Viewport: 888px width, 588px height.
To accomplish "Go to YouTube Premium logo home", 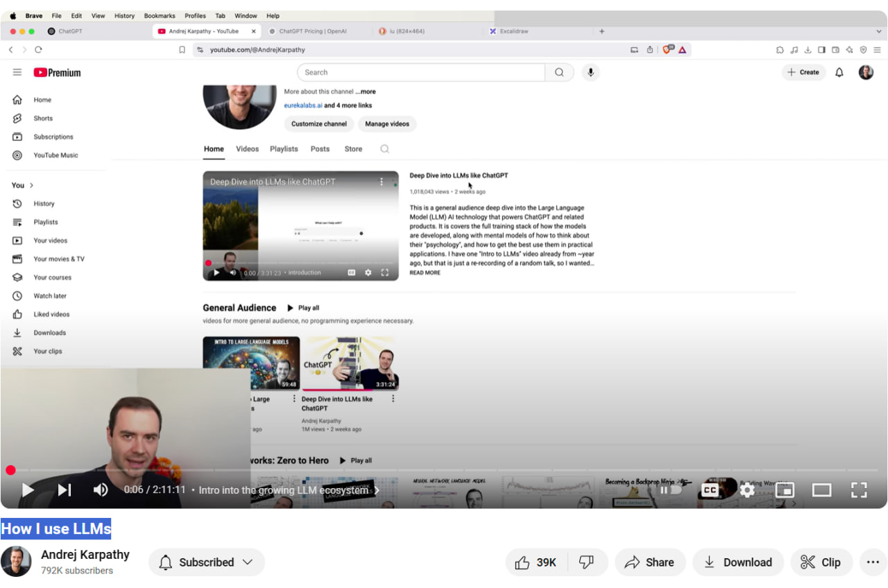I will (57, 72).
